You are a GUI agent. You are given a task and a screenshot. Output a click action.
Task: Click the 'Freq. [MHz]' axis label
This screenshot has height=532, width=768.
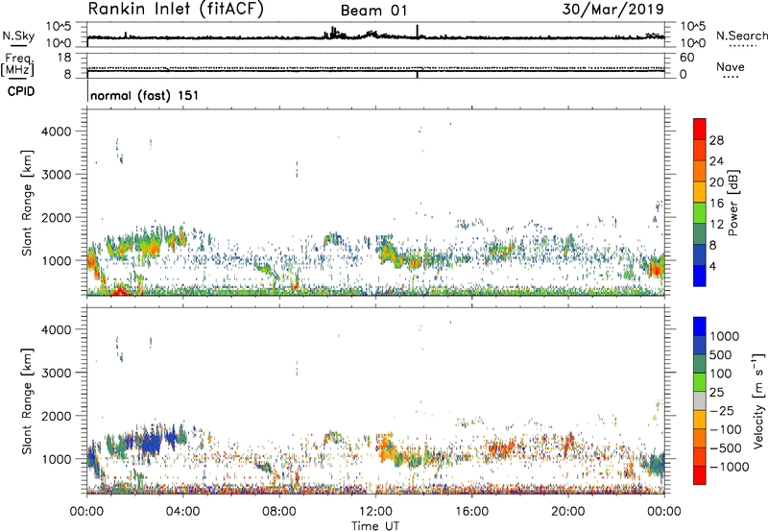click(x=17, y=64)
